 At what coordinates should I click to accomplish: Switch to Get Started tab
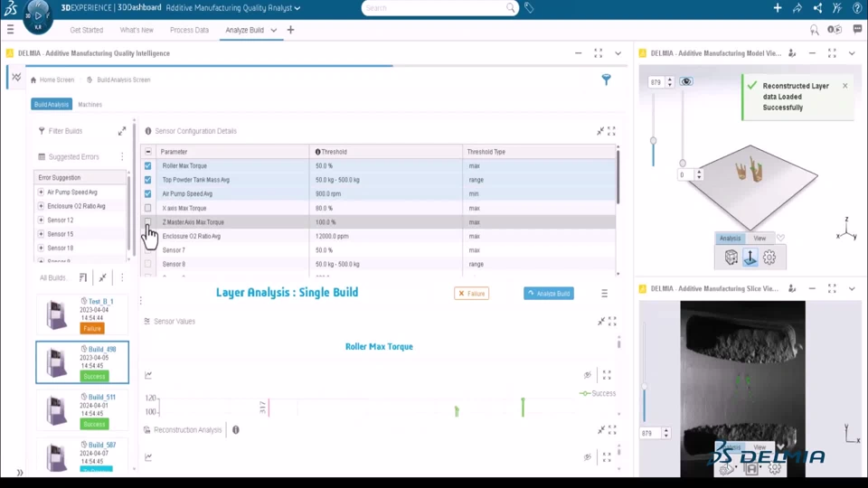(87, 30)
